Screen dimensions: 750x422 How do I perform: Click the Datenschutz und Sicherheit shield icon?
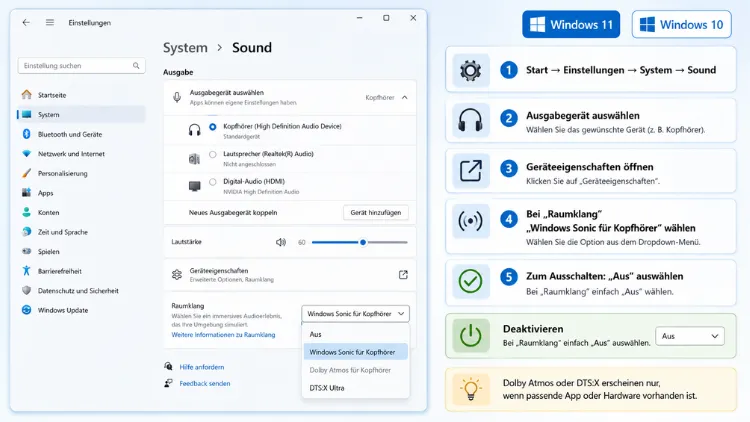pos(27,290)
